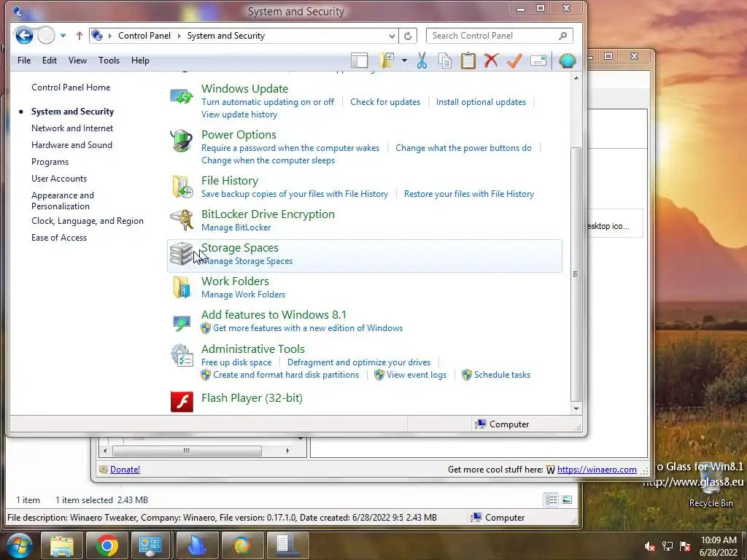The height and width of the screenshot is (560, 747).
Task: Click the taskbar clock
Action: pos(719,546)
